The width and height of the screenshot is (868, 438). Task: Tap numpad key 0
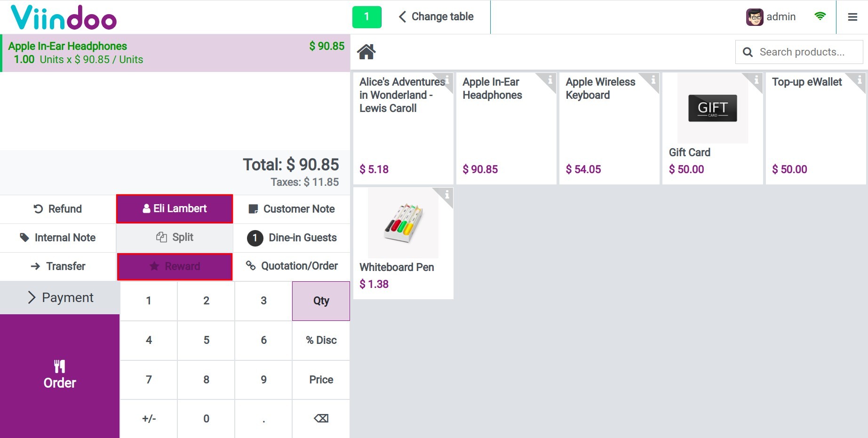[206, 419]
